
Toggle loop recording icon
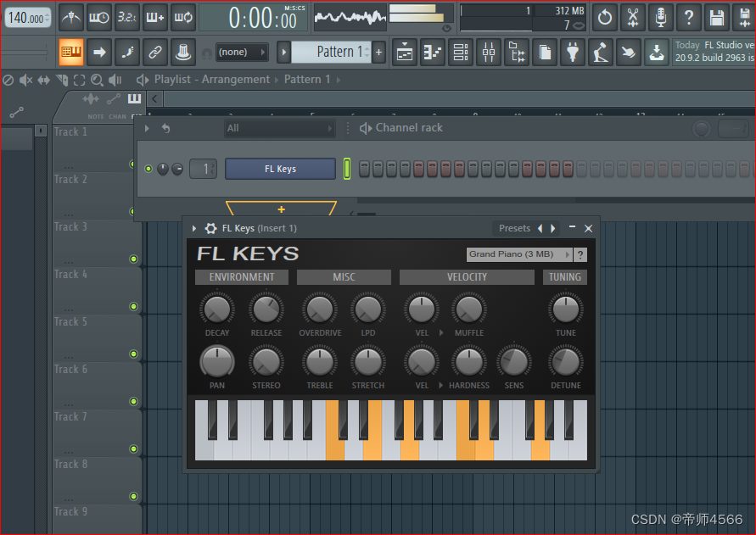(182, 18)
